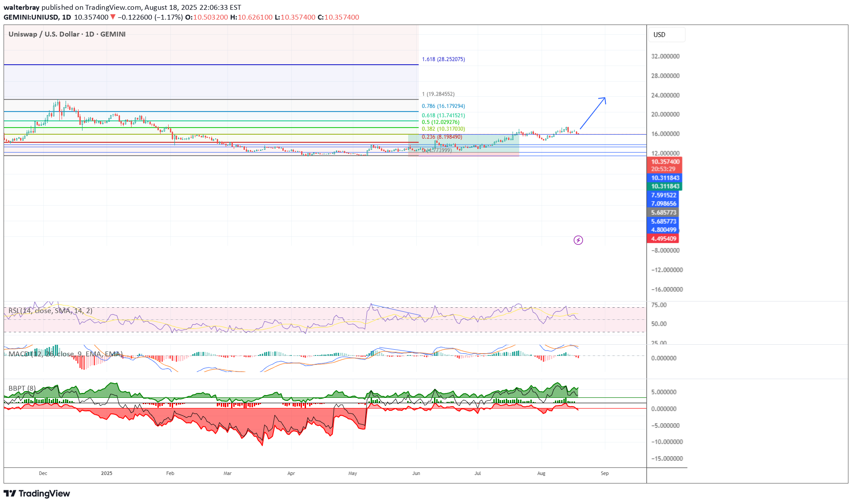
Task: Click the 5.000000 BBPT axis value
Action: click(x=663, y=392)
